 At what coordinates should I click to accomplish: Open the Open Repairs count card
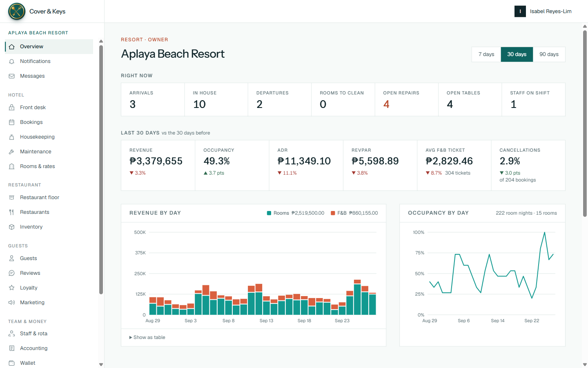tap(407, 100)
